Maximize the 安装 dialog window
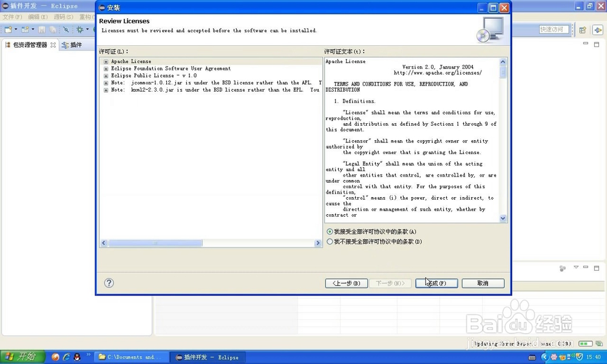The height and width of the screenshot is (364, 607). pyautogui.click(x=493, y=8)
